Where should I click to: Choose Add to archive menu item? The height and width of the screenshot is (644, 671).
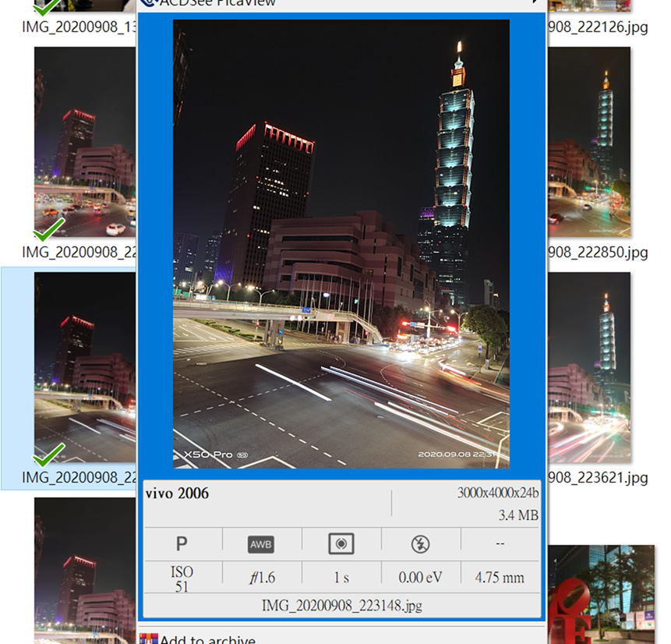[x=207, y=639]
